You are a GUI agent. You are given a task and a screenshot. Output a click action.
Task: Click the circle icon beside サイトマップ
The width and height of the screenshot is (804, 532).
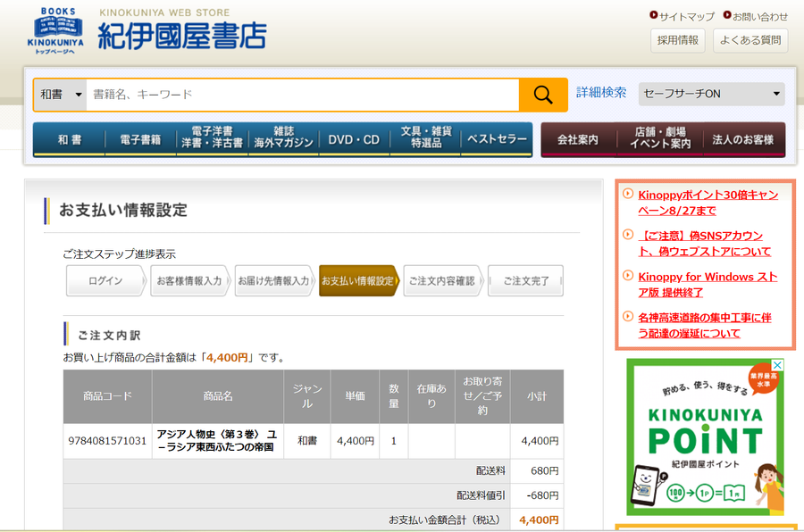coord(653,15)
